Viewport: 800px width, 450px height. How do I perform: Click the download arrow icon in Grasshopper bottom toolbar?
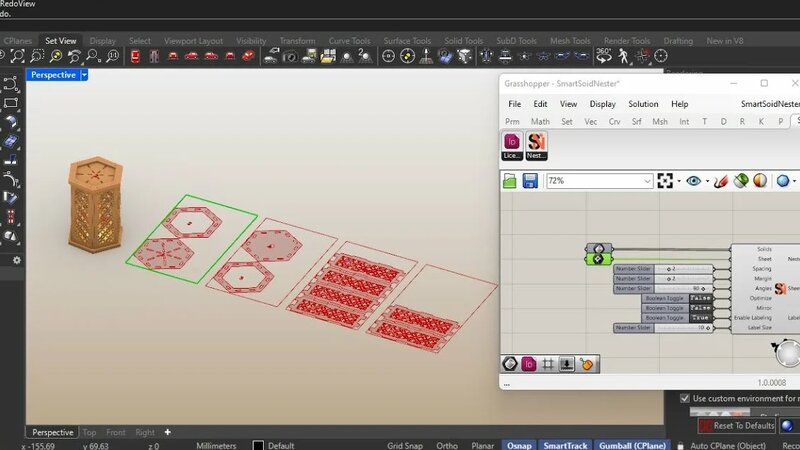click(567, 364)
